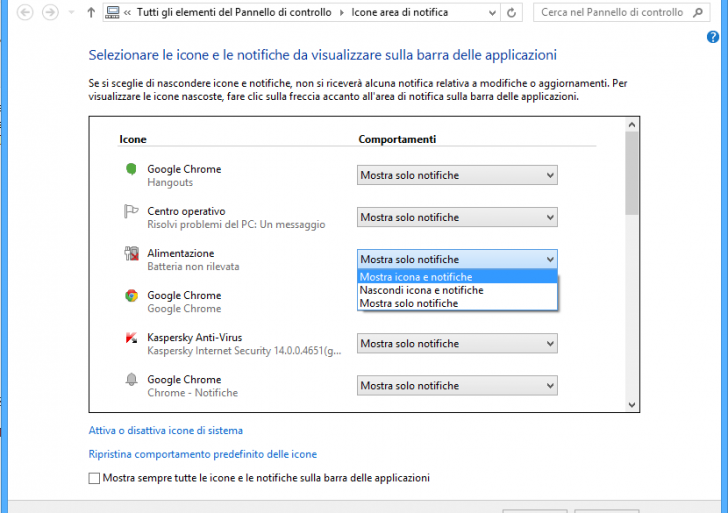Viewport: 728px width, 513px height.
Task: Click the double chevron in address bar
Action: [127, 13]
